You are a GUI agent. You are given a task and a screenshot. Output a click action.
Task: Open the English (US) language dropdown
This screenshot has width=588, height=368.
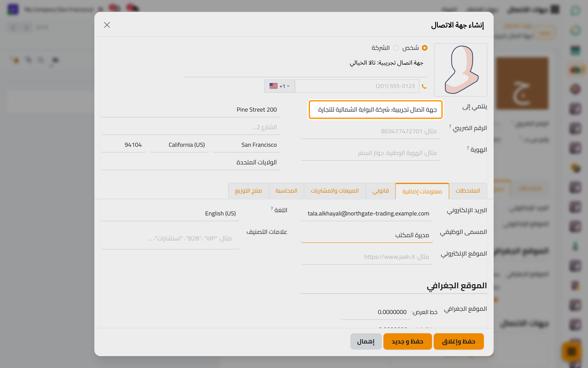[x=170, y=213]
